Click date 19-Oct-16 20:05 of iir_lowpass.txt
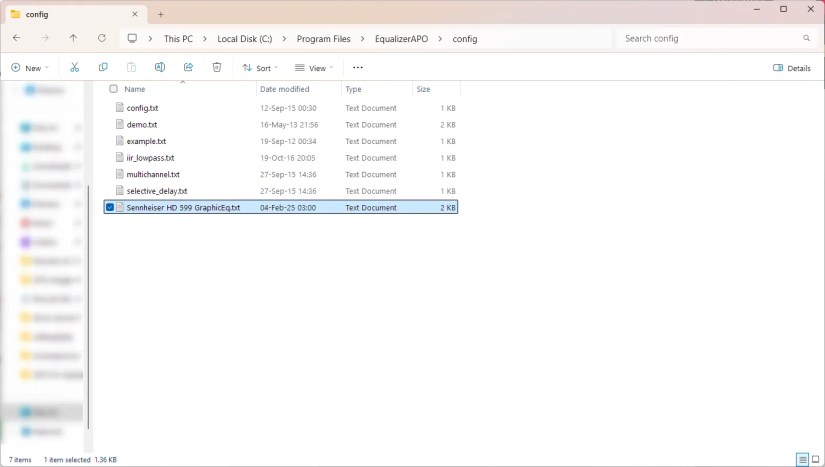 [288, 158]
